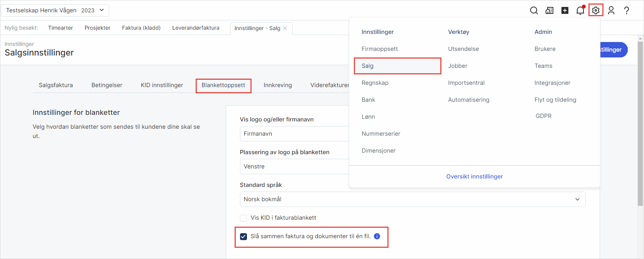Switch to the 'KID innstillinger' tab
This screenshot has height=259, width=644.
pos(162,85)
